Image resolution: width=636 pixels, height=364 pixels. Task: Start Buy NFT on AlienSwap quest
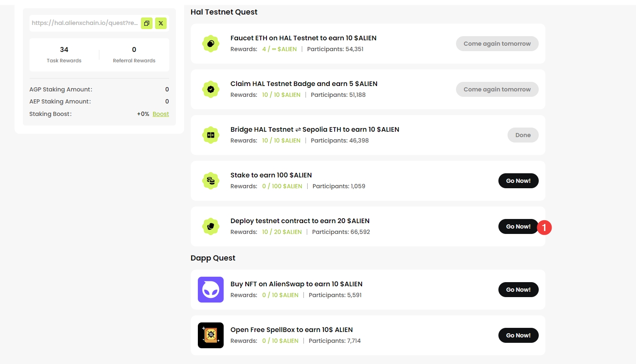click(x=518, y=290)
